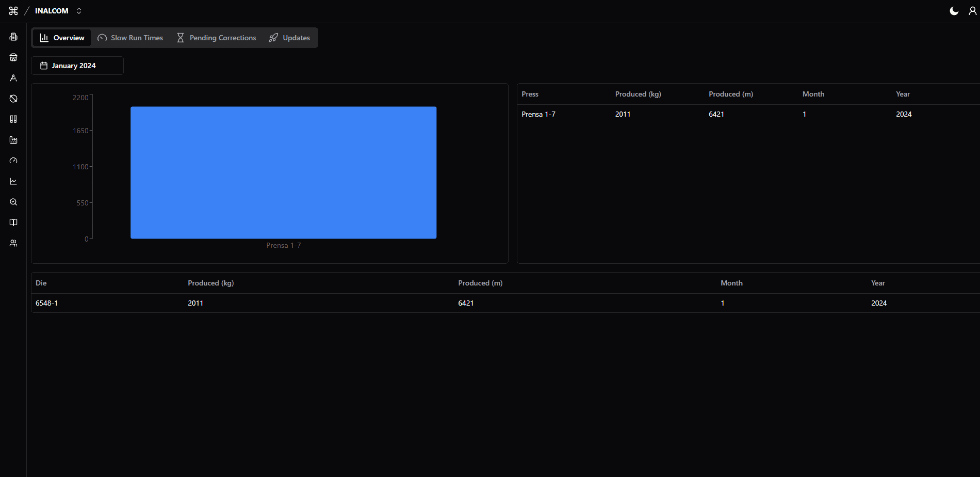Click the 2024 year in die 6548-1 row

click(x=879, y=303)
